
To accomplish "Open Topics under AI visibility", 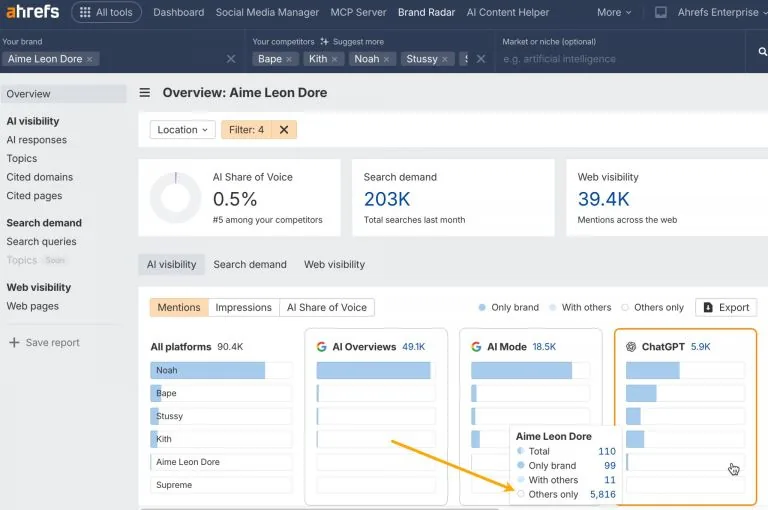I will 22,158.
